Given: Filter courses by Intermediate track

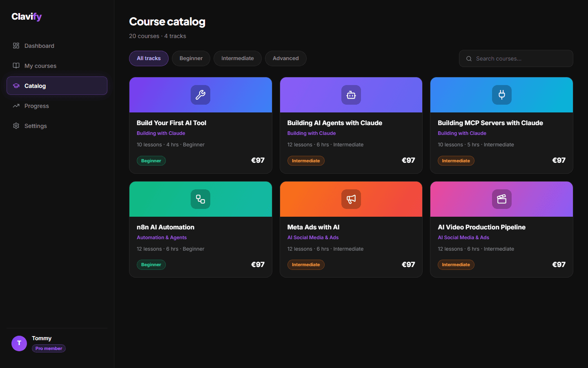Looking at the screenshot, I should tap(238, 58).
